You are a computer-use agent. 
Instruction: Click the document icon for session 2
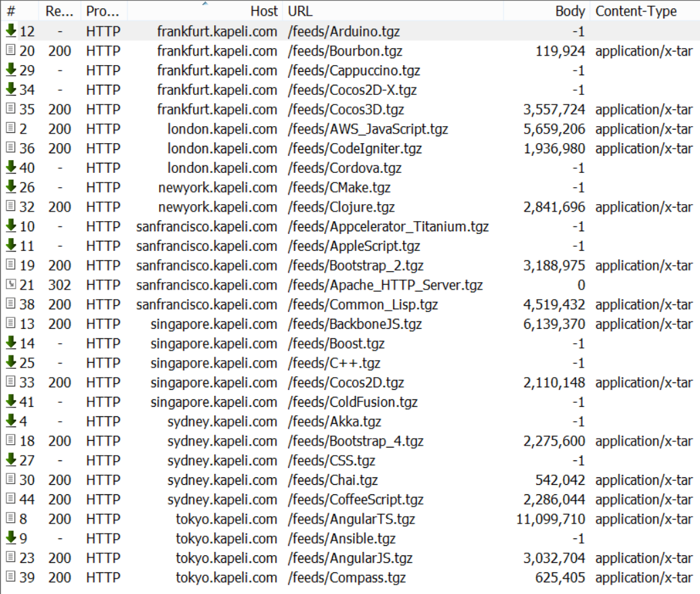11,128
